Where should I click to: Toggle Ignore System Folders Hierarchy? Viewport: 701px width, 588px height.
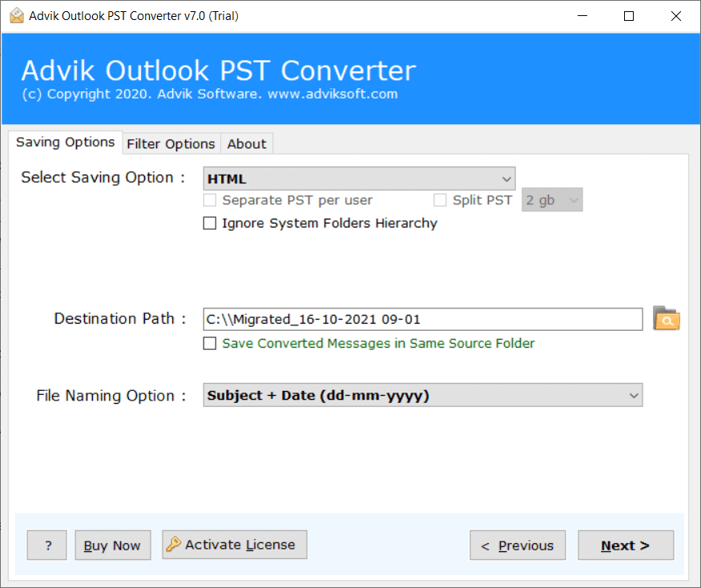209,223
